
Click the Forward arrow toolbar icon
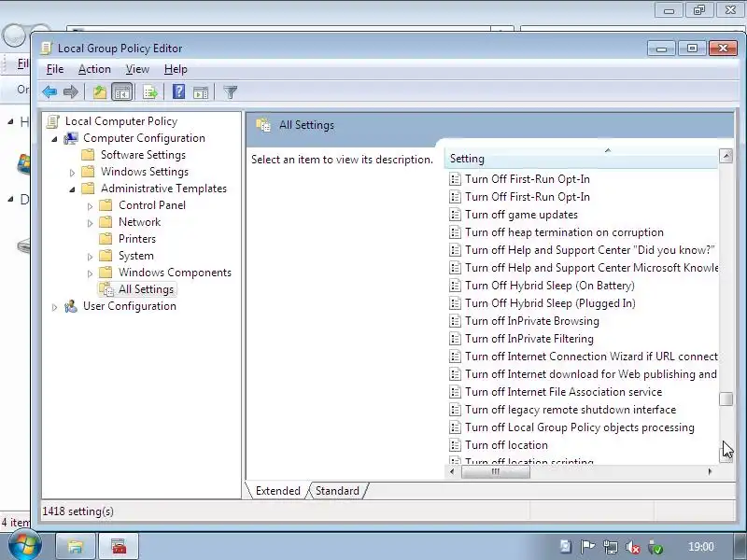[x=71, y=91]
